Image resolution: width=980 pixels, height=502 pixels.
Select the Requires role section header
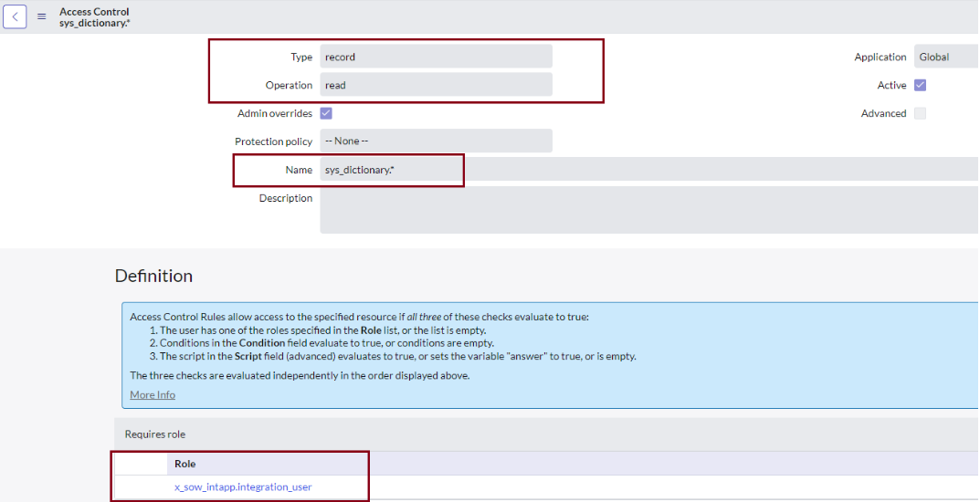[x=547, y=434]
